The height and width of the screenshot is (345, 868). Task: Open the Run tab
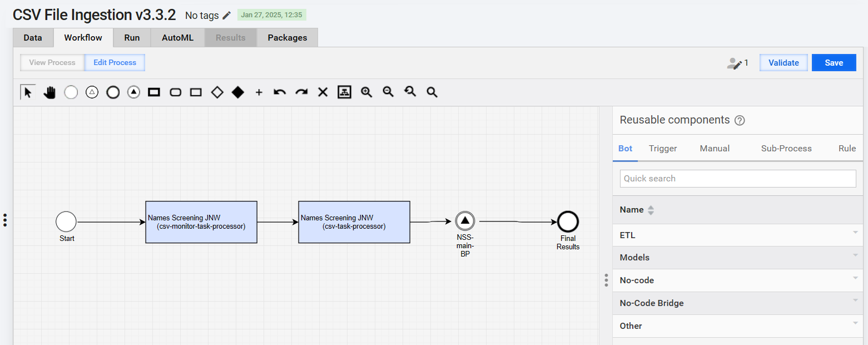(132, 38)
